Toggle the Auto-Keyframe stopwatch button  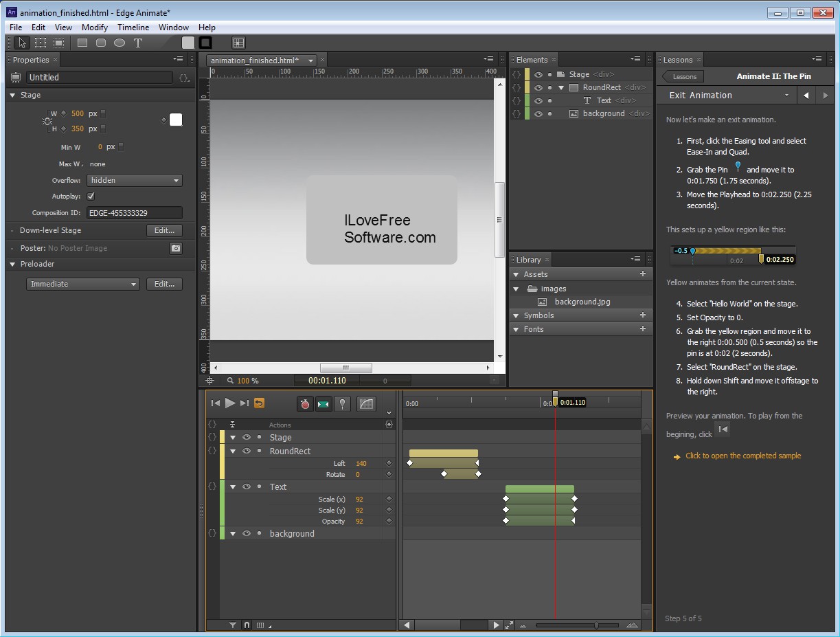[305, 404]
